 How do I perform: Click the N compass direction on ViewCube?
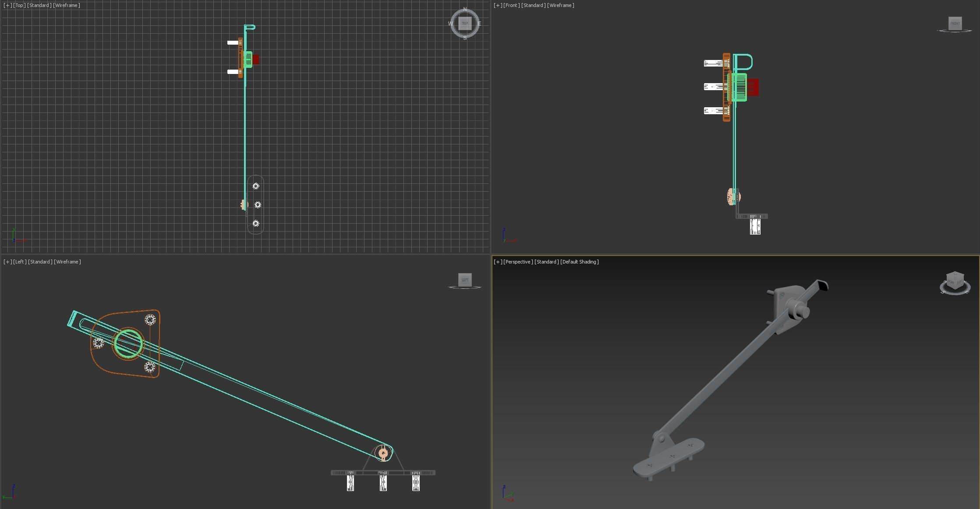coord(465,9)
